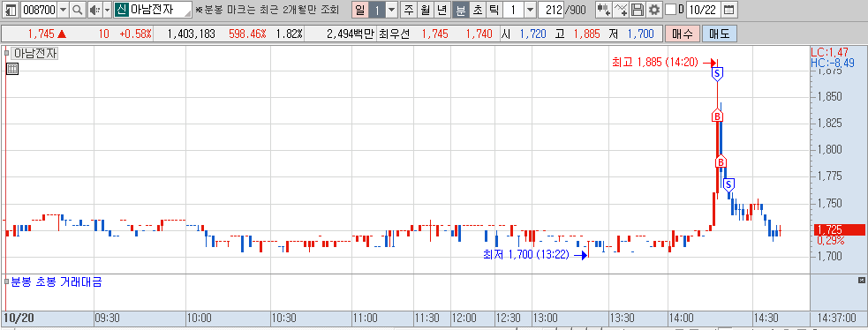Viewport: 868px width, 330px height.
Task: Click the floppy disk save icon
Action: tap(638, 10)
